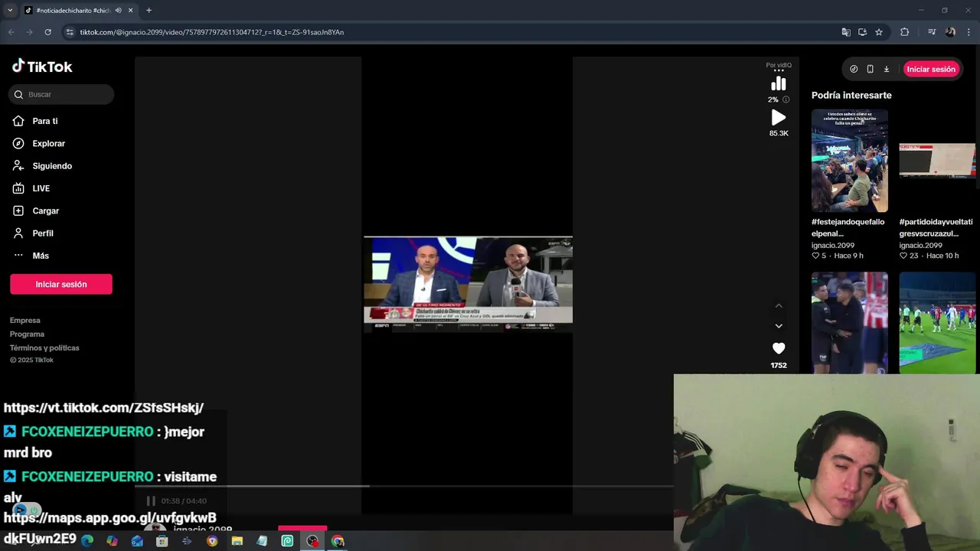The height and width of the screenshot is (551, 980).
Task: Click the 1752 likes count
Action: 779,366
